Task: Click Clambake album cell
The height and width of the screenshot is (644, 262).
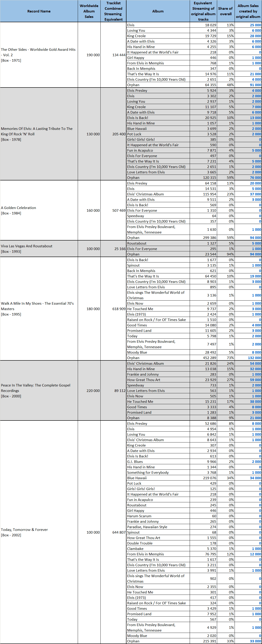Action: (x=158, y=549)
